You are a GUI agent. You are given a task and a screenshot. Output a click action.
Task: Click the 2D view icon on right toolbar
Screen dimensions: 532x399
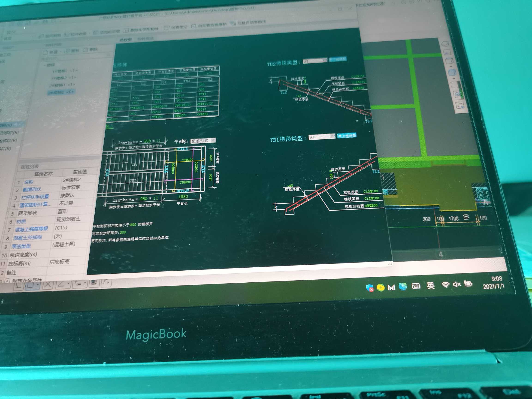click(447, 53)
